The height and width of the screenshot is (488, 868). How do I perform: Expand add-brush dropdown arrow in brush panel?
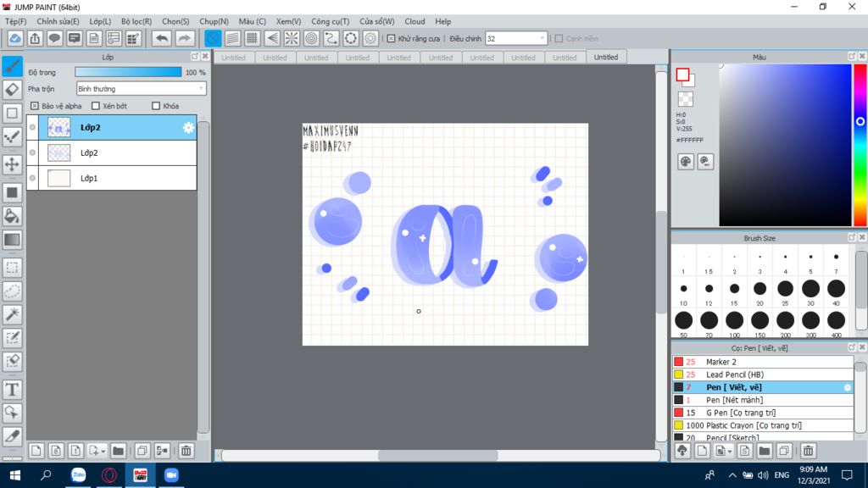[730, 452]
